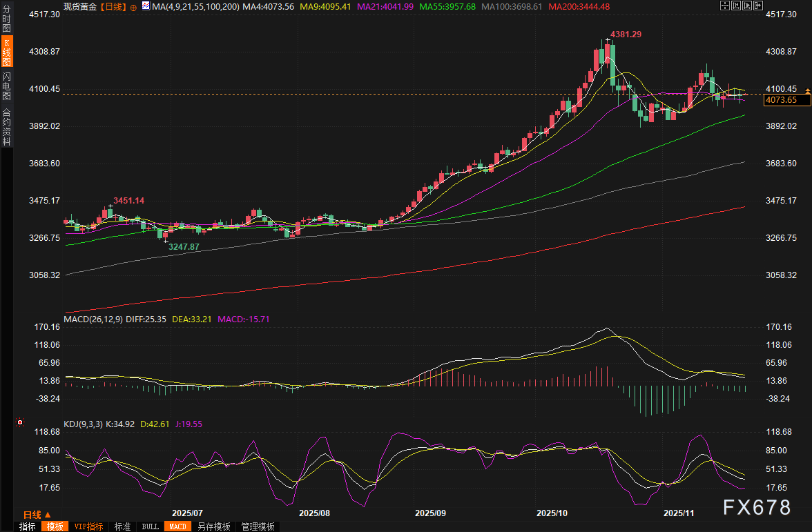Click the current price tag 4073.65
The height and width of the screenshot is (532, 812).
(x=781, y=101)
